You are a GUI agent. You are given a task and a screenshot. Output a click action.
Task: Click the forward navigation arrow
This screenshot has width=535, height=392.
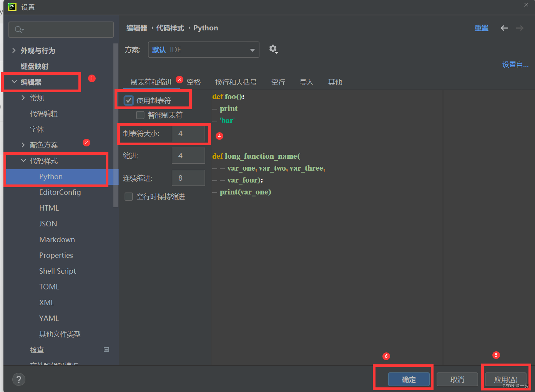(520, 28)
